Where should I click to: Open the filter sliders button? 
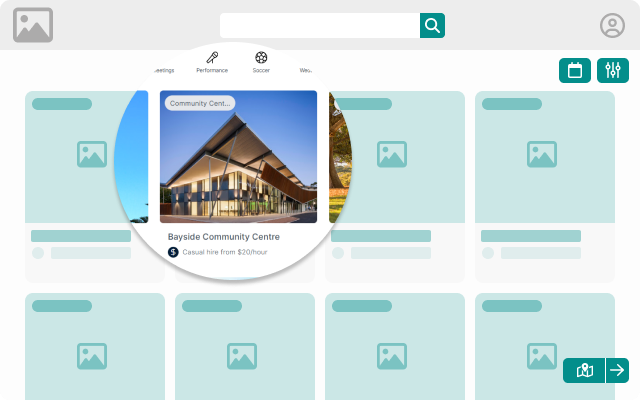point(613,70)
